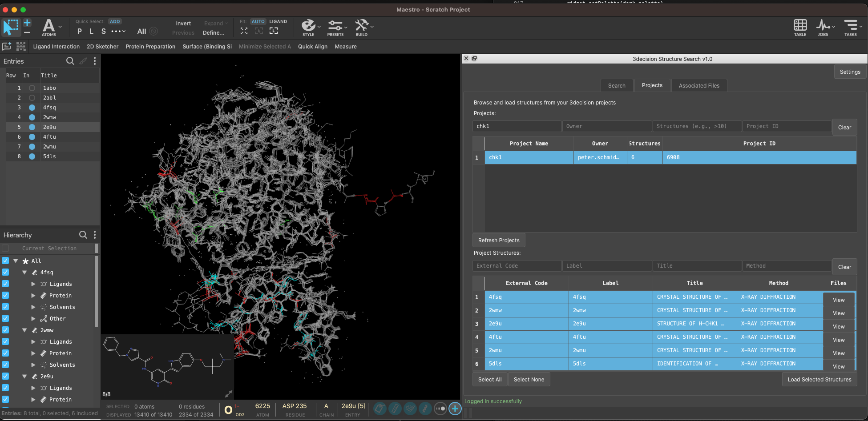Expand Other under 4fsq
The width and height of the screenshot is (868, 421).
tap(33, 318)
